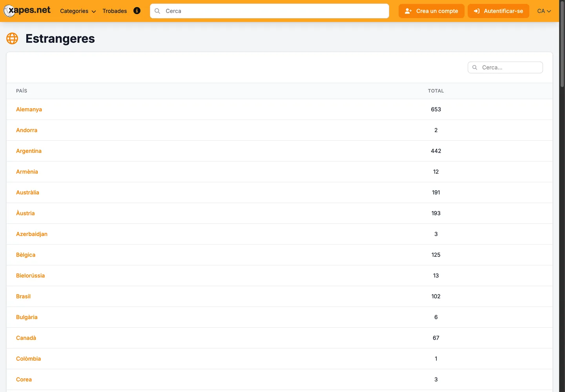Open the Trobades menu item

[x=115, y=11]
